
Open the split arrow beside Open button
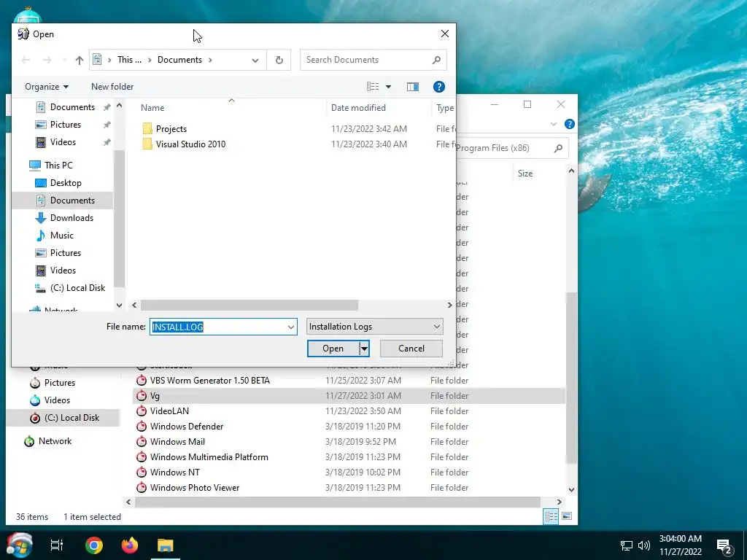pos(364,349)
